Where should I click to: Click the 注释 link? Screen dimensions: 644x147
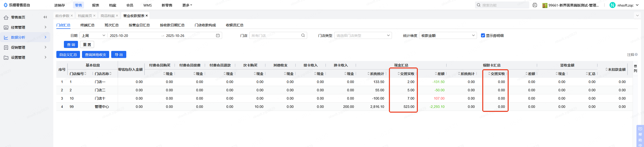point(630,55)
